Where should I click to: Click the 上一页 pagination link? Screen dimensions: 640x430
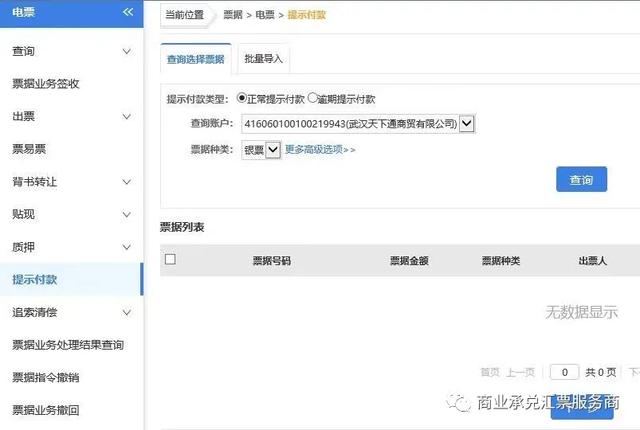[x=520, y=372]
